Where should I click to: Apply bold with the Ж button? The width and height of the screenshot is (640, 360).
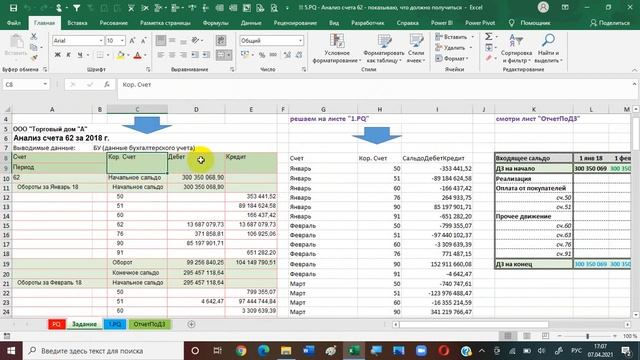[x=58, y=55]
